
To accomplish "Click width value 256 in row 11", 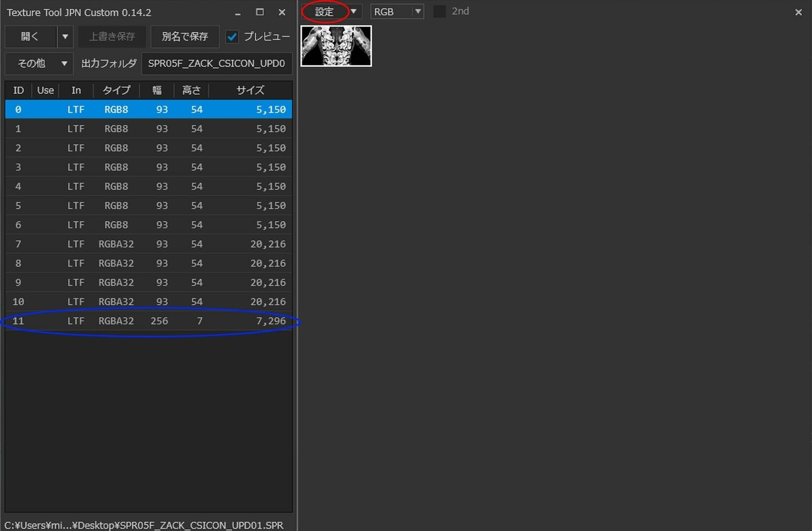I will [159, 321].
